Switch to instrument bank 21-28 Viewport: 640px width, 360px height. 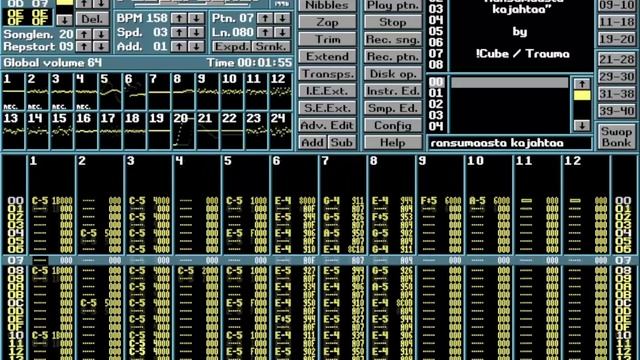[x=616, y=60]
